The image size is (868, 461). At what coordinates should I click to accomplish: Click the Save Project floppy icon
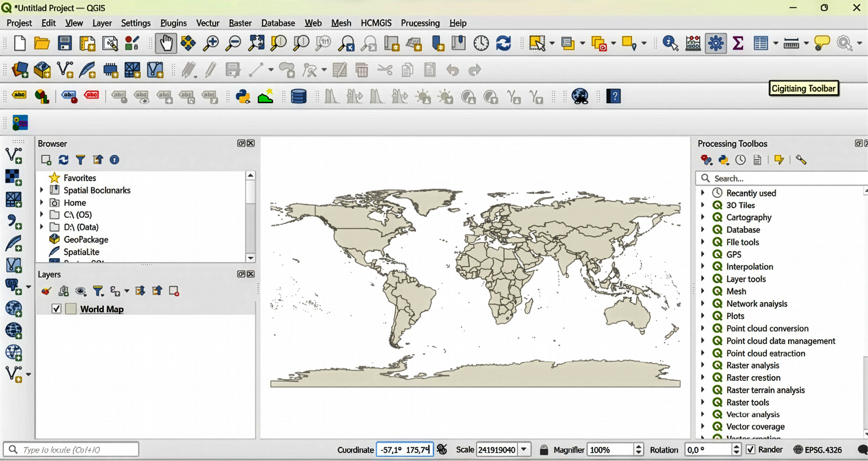point(65,43)
